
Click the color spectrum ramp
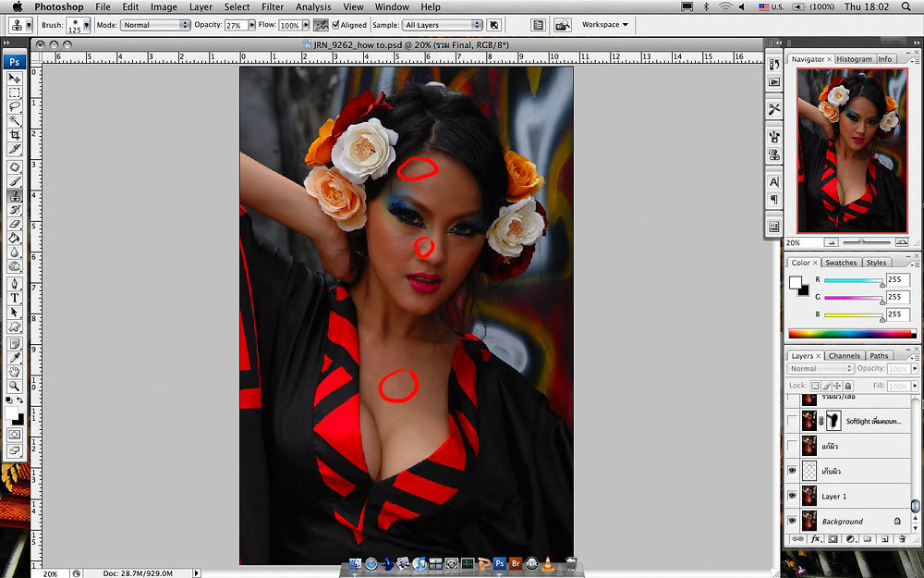(852, 334)
